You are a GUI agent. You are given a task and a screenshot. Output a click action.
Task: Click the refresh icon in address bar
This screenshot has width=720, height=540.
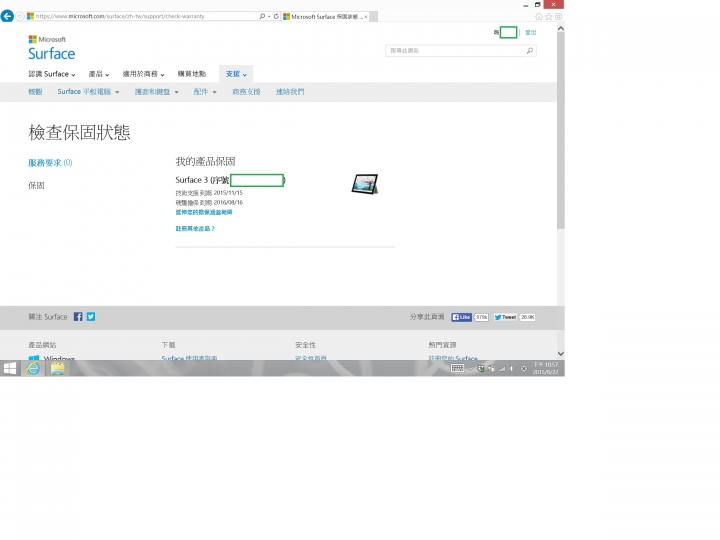pyautogui.click(x=276, y=16)
